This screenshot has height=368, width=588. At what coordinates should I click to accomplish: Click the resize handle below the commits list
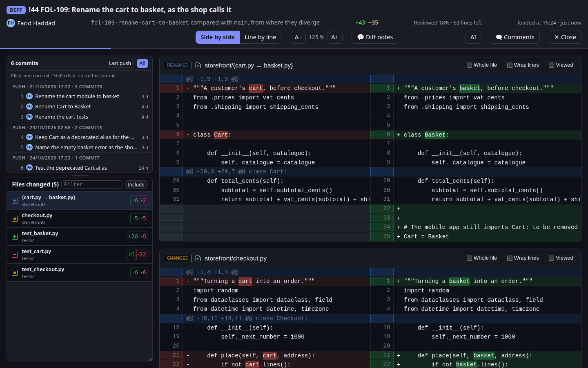(80, 175)
